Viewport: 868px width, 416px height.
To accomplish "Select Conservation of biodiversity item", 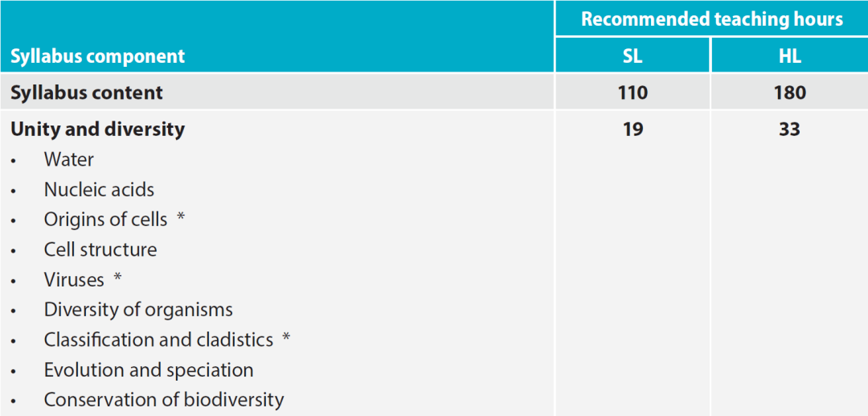I will [164, 399].
